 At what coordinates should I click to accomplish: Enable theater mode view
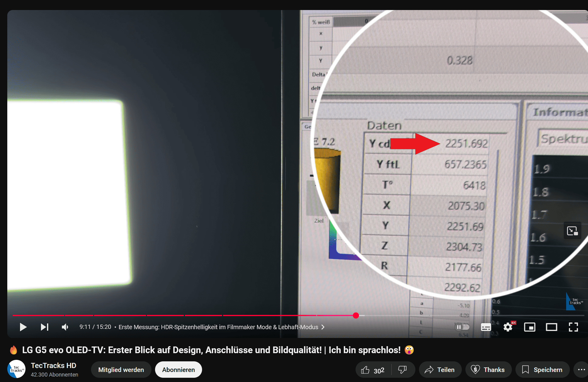tap(552, 327)
